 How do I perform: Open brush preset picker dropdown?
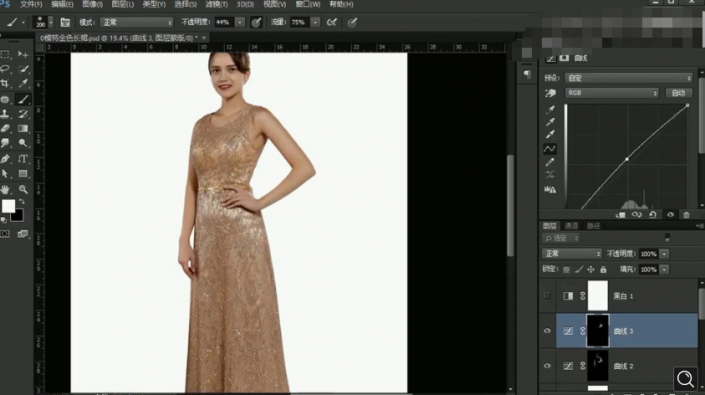coord(51,22)
